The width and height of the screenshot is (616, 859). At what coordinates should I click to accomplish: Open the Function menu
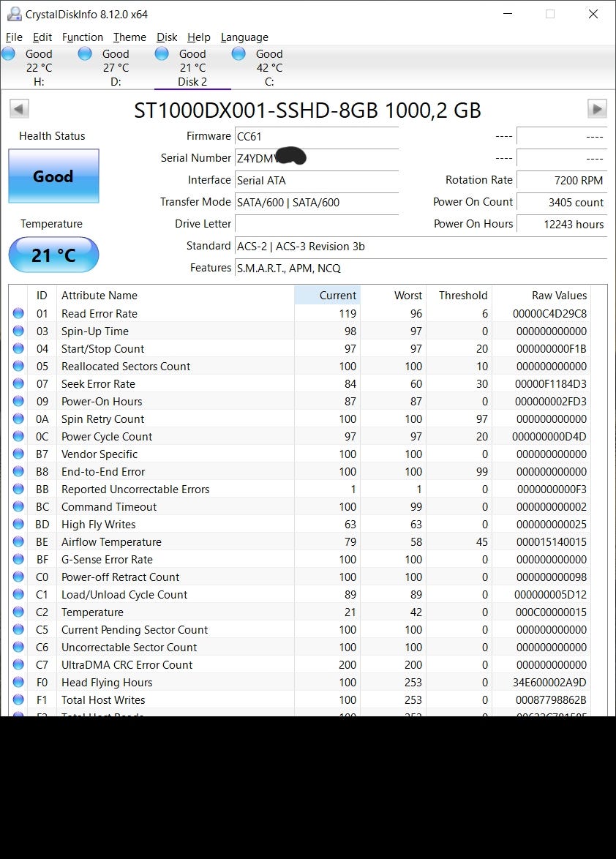(x=83, y=37)
